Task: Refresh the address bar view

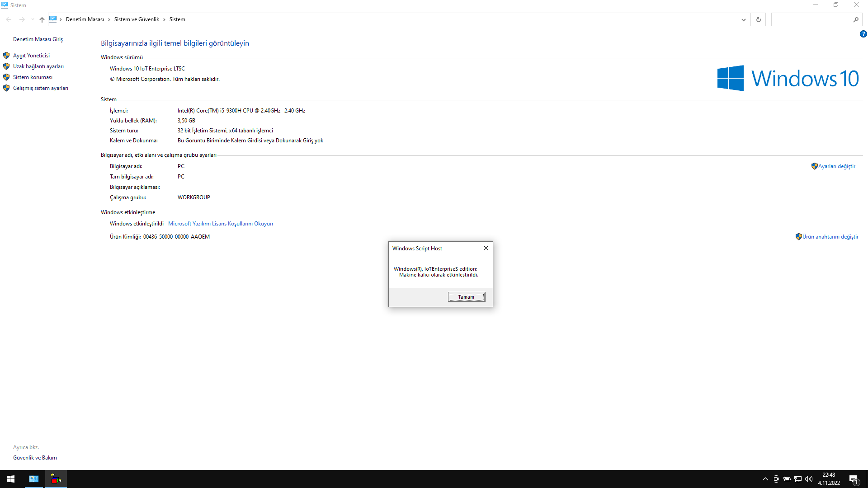Action: (758, 19)
